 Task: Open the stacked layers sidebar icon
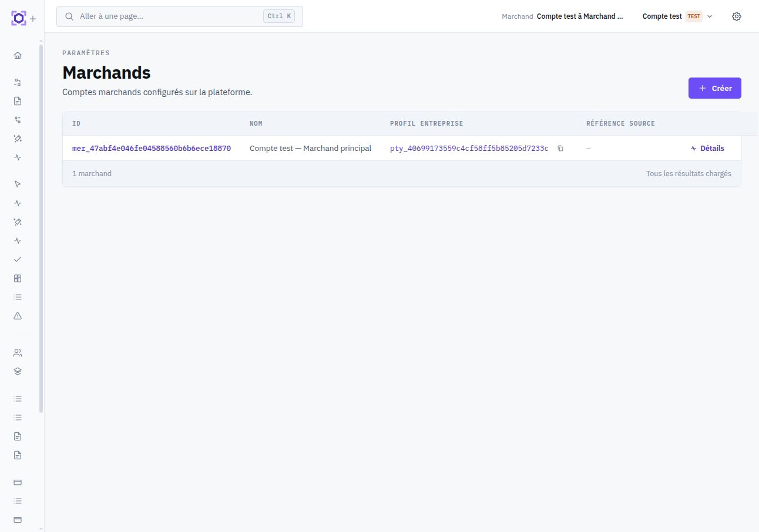(18, 371)
